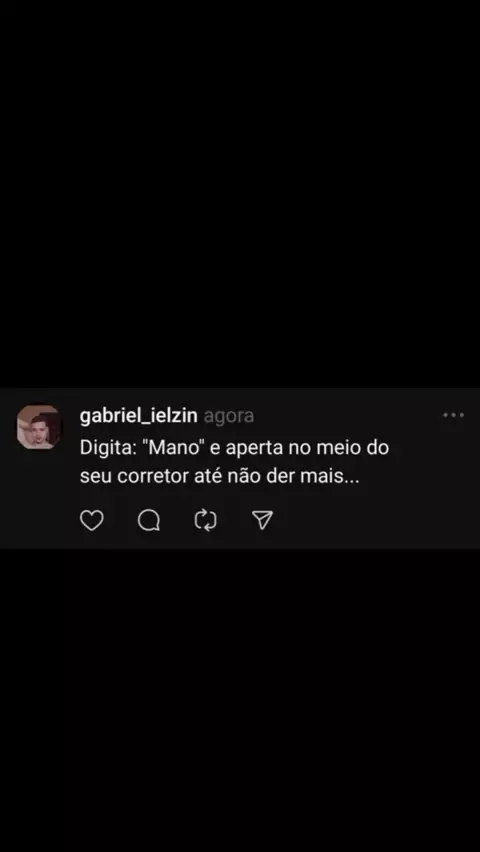Open replies via the comment bubble icon
The width and height of the screenshot is (480, 852).
coord(149,521)
